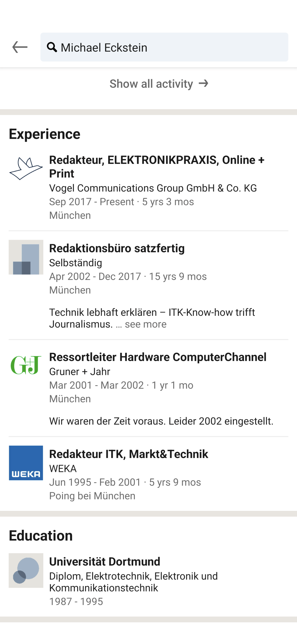Tap the Redaktionsbüro satzfertig placeholder logo

pyautogui.click(x=26, y=257)
